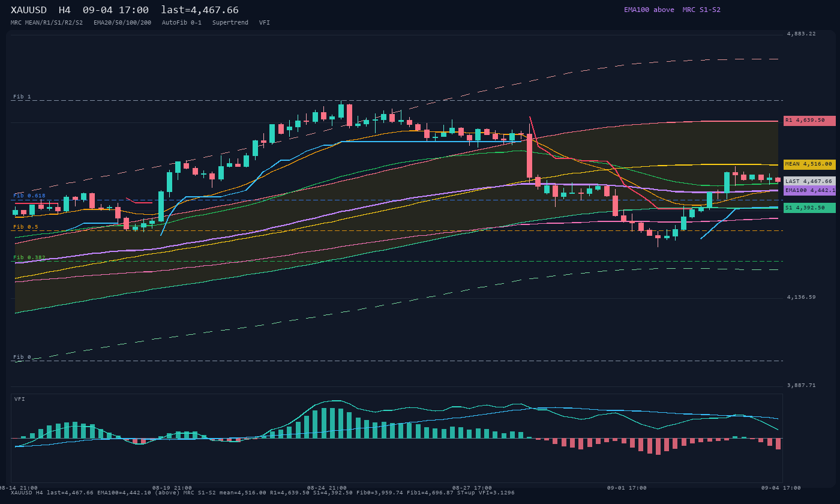Click the LAST 4,467.66 price label

809,181
